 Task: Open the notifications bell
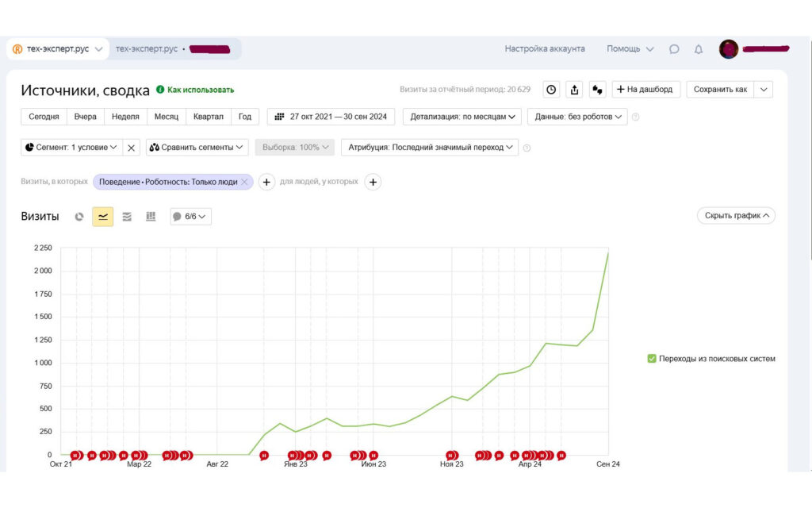699,48
